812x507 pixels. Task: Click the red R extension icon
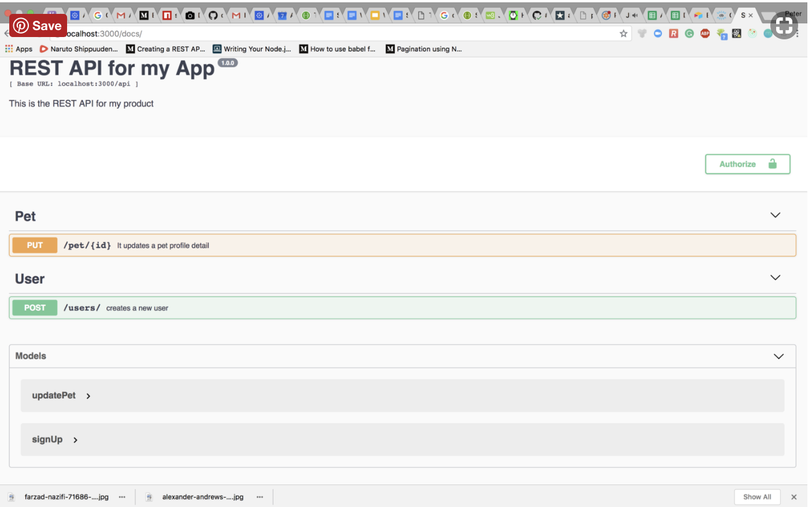(x=673, y=34)
